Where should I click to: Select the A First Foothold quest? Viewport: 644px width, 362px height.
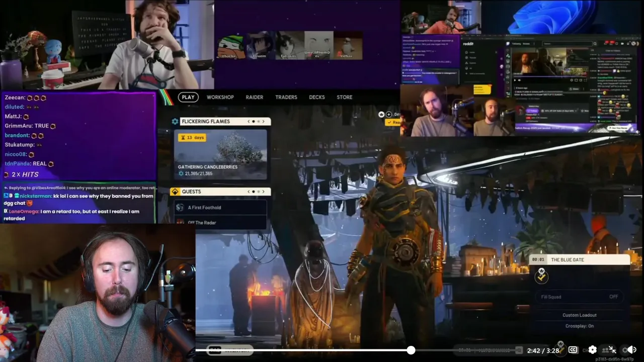tap(220, 207)
